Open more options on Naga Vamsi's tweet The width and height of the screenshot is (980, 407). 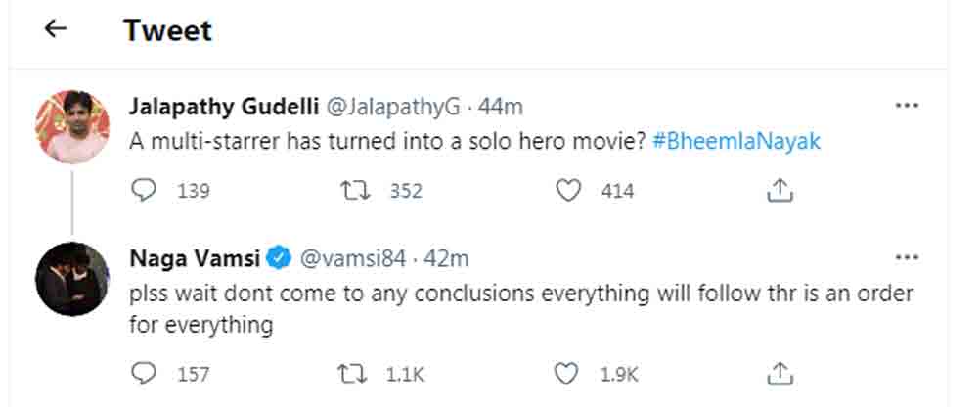(x=907, y=258)
